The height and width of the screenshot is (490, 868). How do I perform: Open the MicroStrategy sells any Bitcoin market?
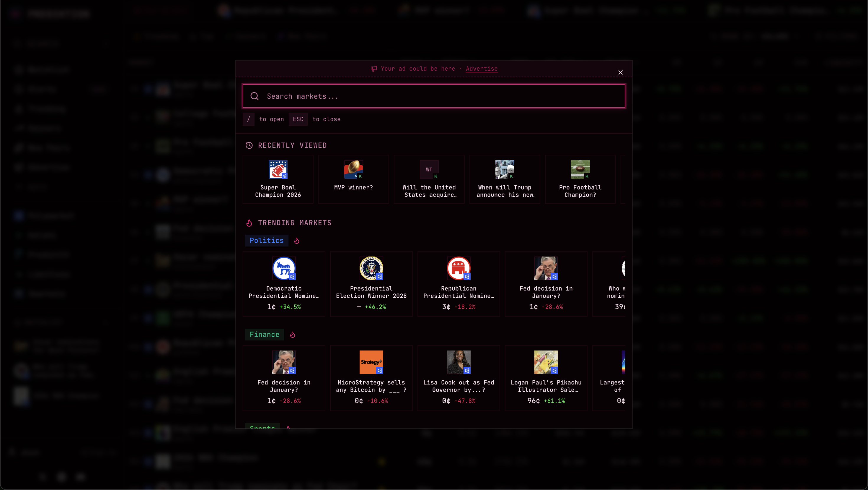click(x=371, y=378)
